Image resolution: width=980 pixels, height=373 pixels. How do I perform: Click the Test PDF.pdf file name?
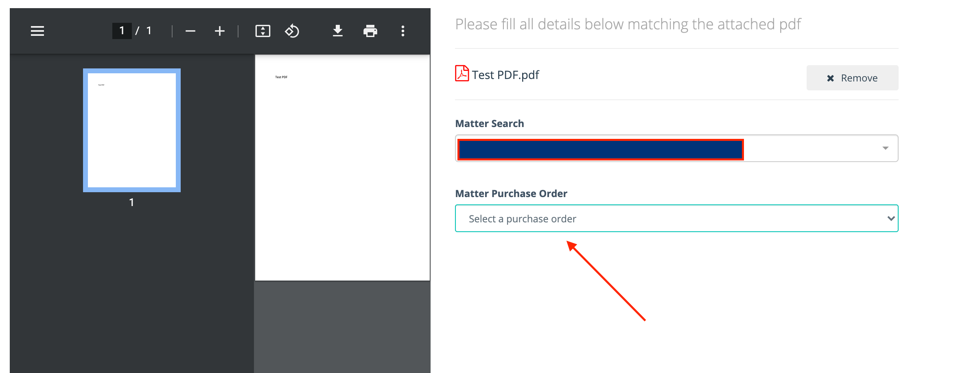505,75
